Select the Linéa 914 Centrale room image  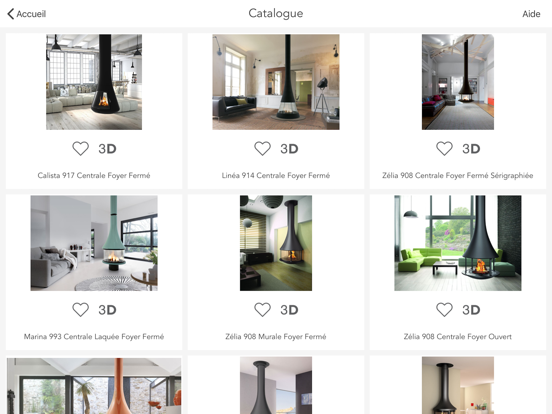[276, 82]
